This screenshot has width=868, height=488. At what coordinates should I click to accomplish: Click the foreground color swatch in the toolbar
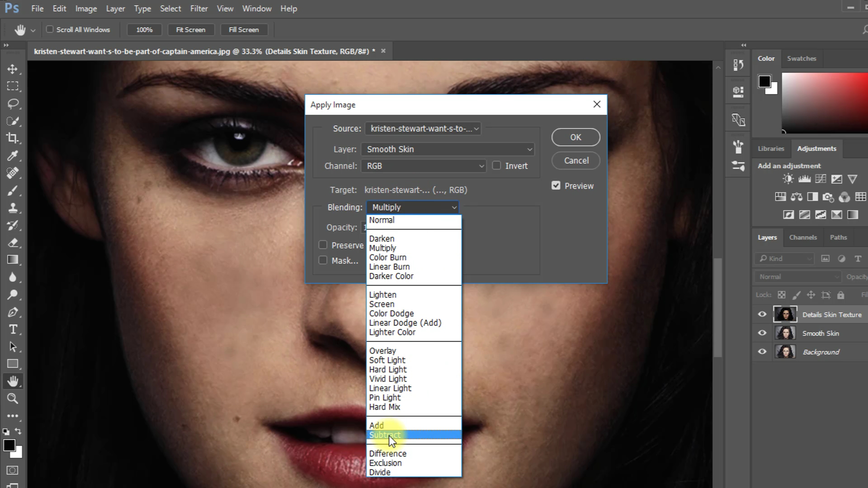pos(9,445)
